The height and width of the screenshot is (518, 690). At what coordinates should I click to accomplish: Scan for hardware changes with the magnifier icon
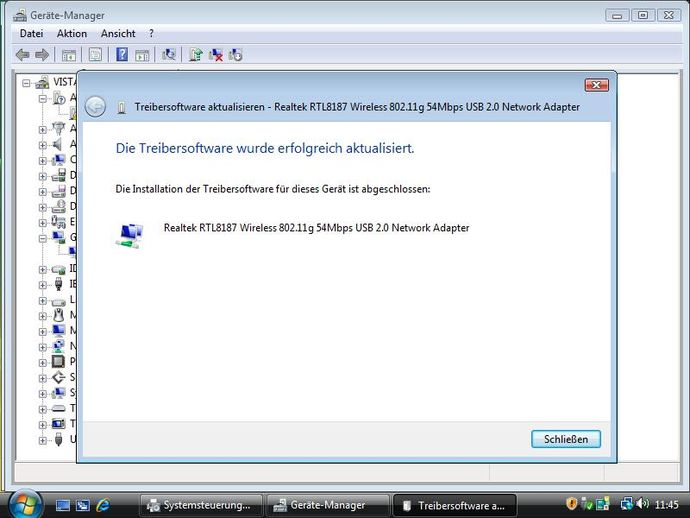pyautogui.click(x=169, y=55)
